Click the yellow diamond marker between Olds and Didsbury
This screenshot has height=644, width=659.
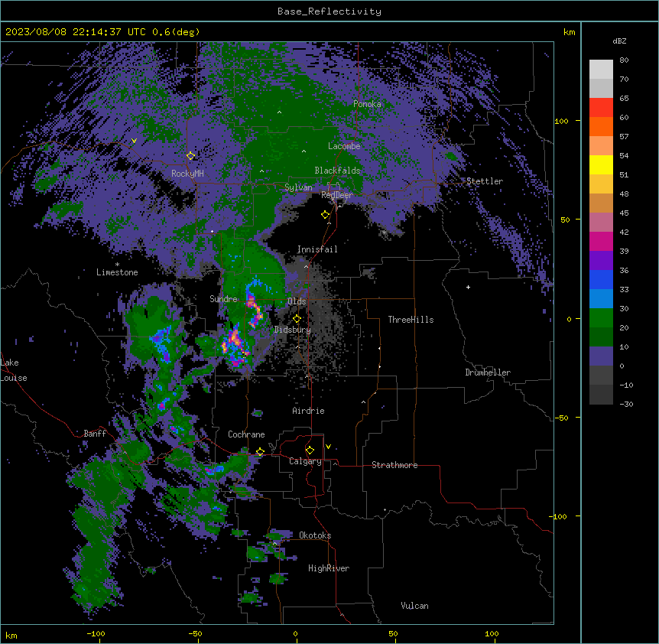pyautogui.click(x=297, y=319)
